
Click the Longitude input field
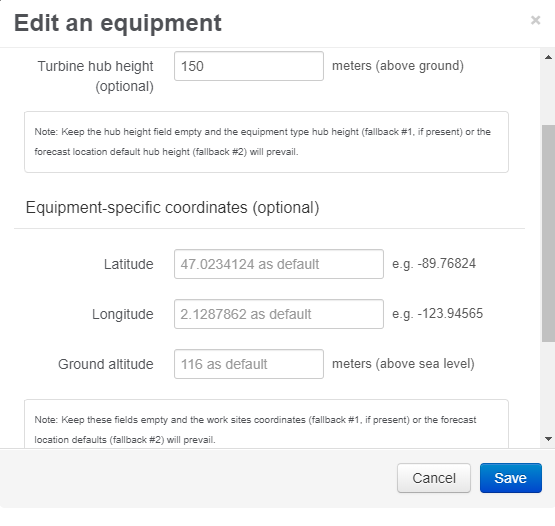(279, 314)
